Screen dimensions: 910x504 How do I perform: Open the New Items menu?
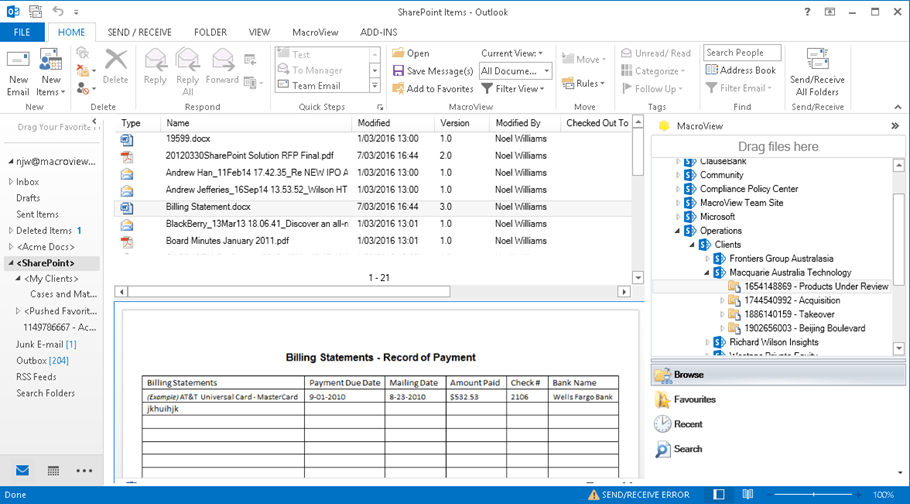click(50, 73)
